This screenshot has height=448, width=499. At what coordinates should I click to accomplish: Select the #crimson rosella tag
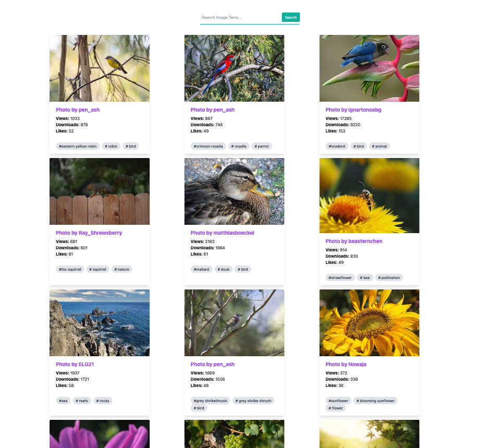pos(208,147)
